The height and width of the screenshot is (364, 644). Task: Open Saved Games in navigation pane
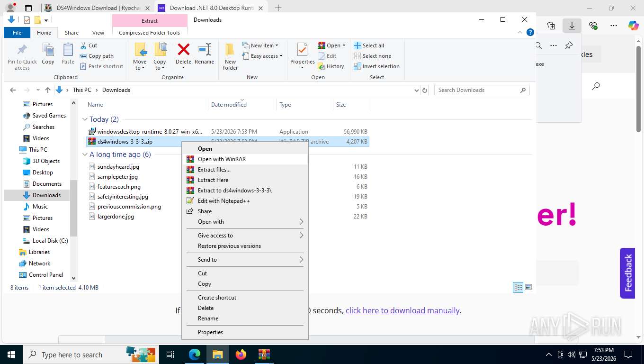click(x=49, y=116)
